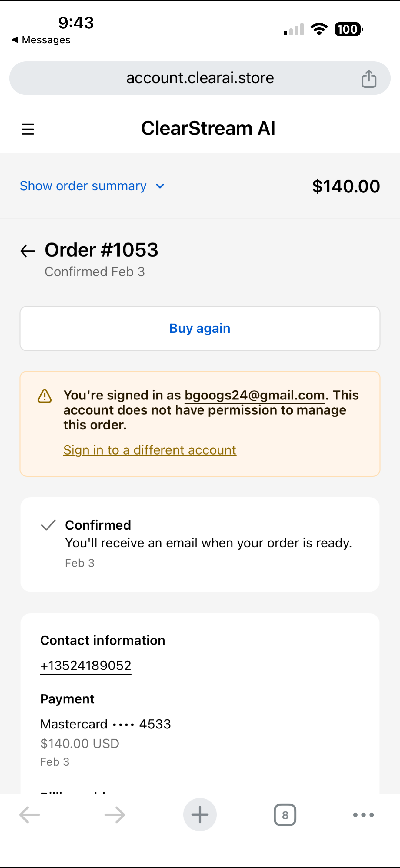The width and height of the screenshot is (400, 868).
Task: Return to Messages app via back link
Action: (41, 40)
